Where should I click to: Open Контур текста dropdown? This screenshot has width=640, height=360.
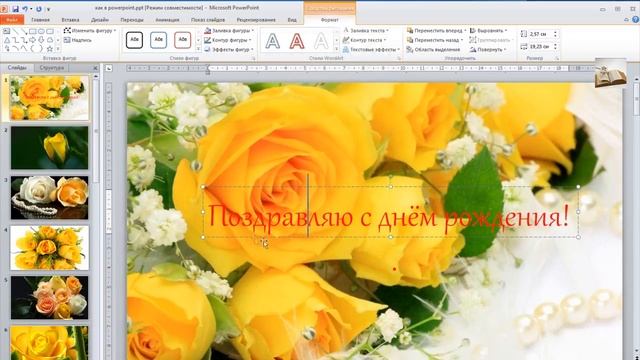364,40
